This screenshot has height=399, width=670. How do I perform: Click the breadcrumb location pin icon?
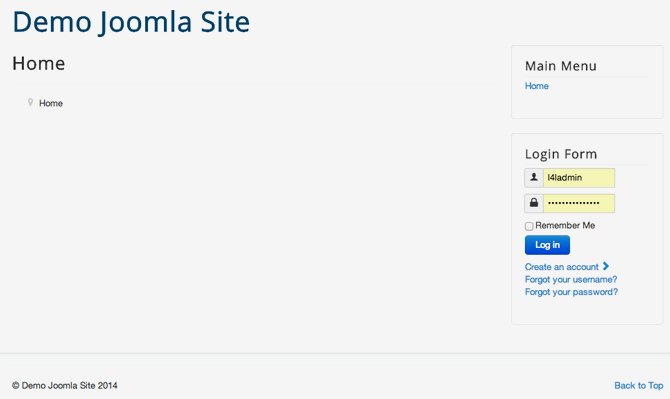[x=30, y=103]
